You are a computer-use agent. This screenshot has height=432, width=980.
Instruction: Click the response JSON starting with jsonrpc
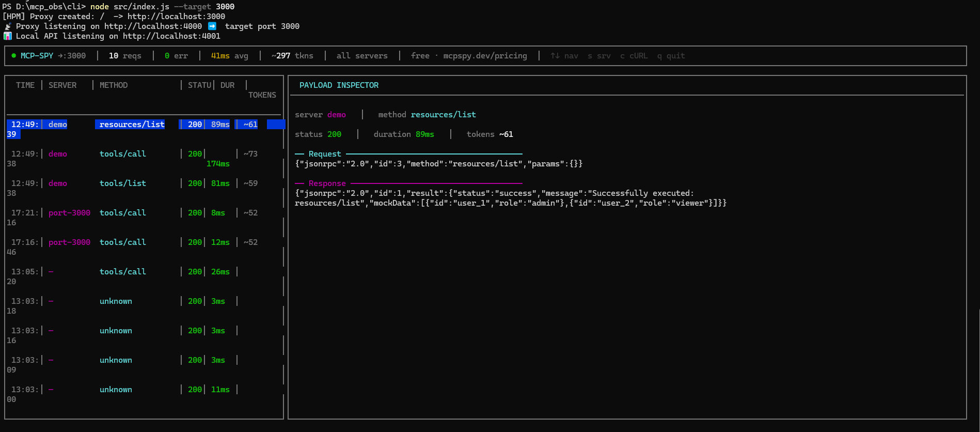point(511,198)
